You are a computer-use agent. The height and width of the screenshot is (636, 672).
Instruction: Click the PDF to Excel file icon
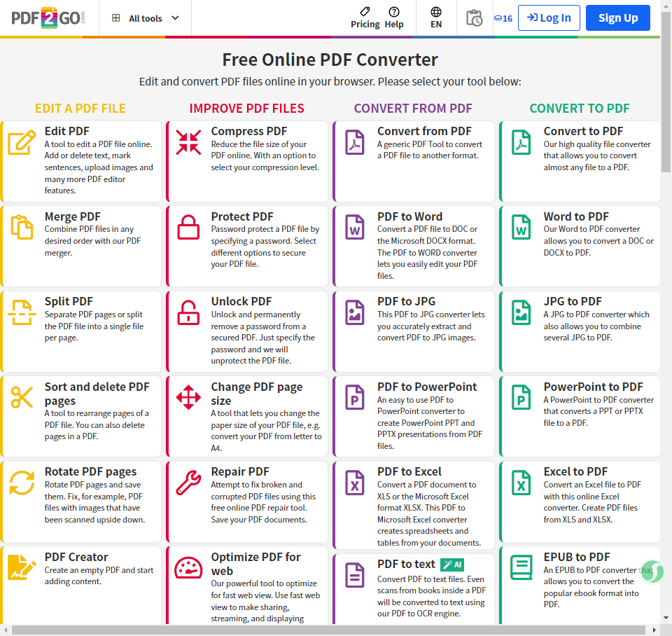355,483
